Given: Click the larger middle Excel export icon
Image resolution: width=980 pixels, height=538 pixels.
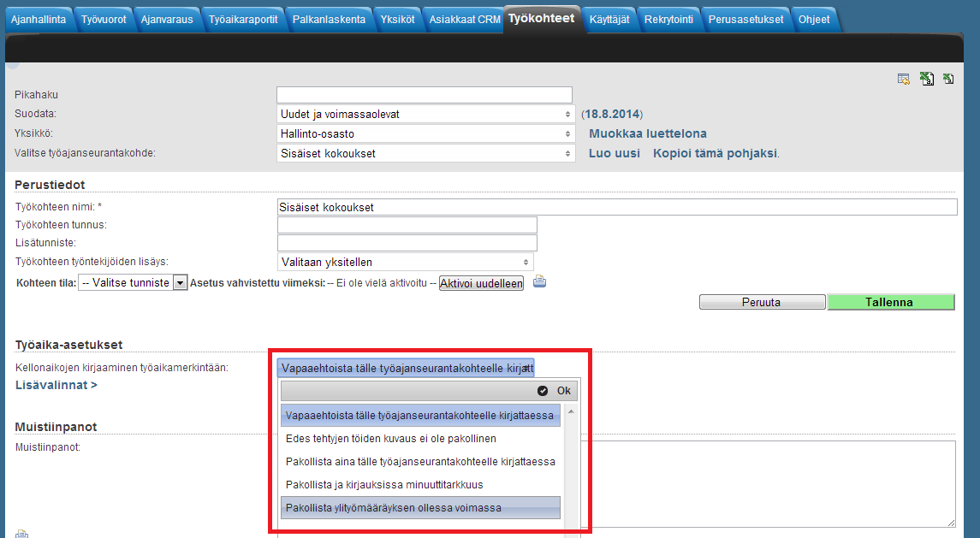Looking at the screenshot, I should coord(927,80).
